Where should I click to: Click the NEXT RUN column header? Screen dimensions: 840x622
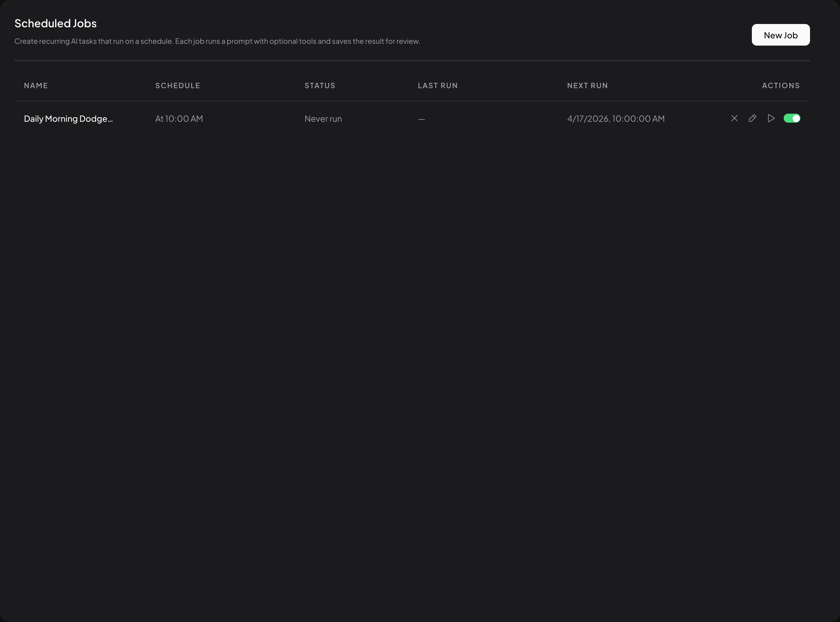588,85
